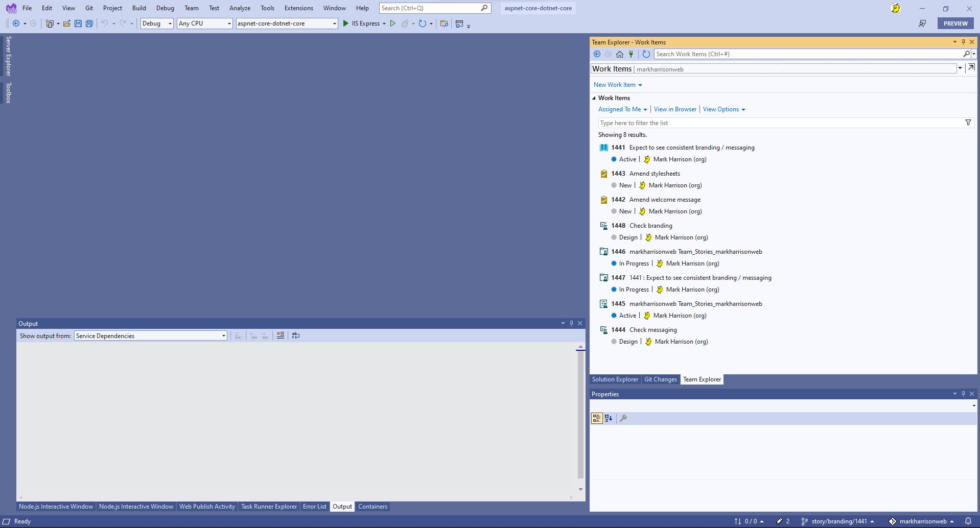Image resolution: width=980 pixels, height=528 pixels.
Task: Clear all text in the Output window
Action: pyautogui.click(x=281, y=335)
